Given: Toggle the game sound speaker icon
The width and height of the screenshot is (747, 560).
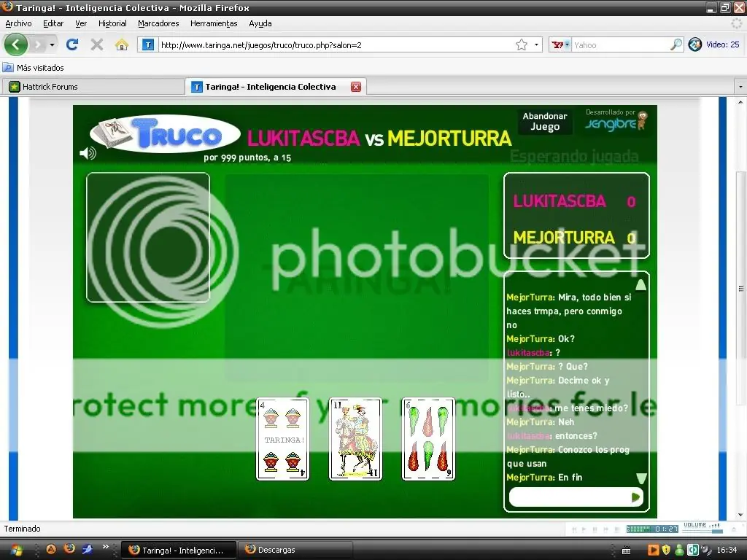Looking at the screenshot, I should [x=88, y=153].
